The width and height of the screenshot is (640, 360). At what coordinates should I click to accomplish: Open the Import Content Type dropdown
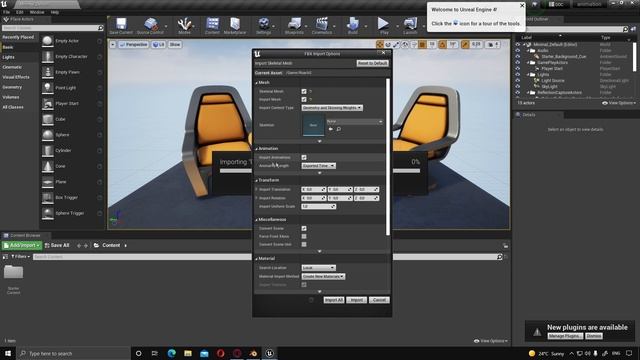point(332,108)
